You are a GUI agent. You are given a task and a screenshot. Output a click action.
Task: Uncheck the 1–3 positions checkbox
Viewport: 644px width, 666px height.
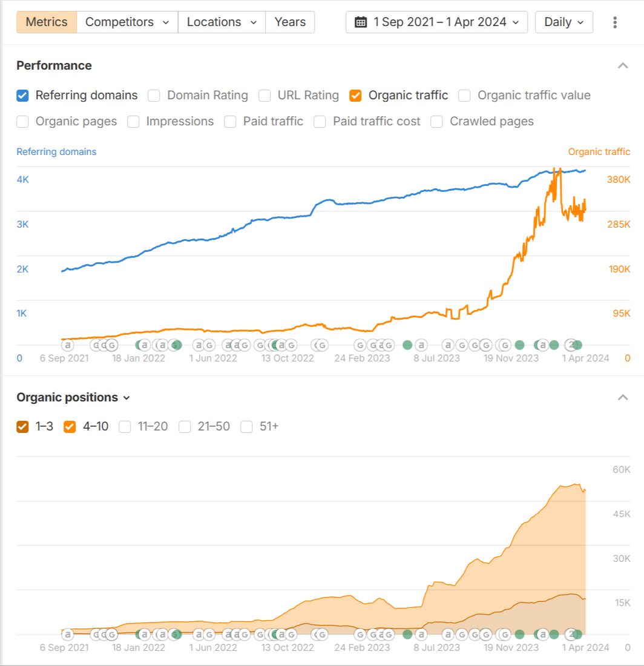[23, 427]
